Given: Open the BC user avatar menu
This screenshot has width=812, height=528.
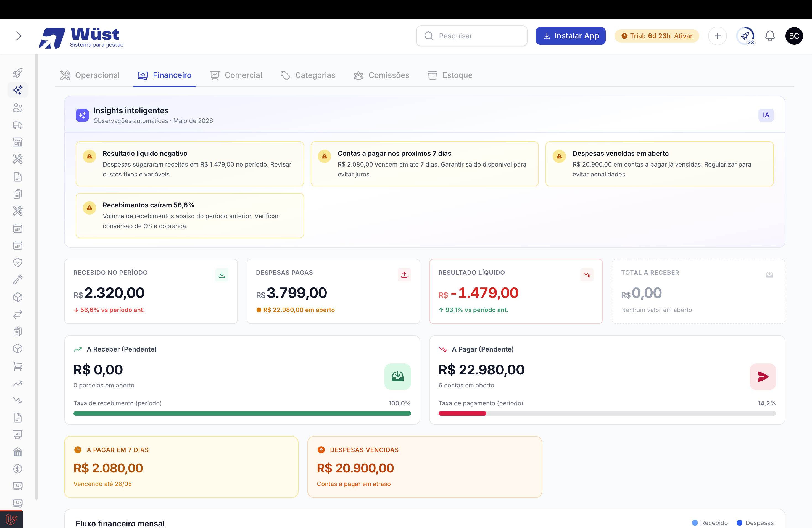Looking at the screenshot, I should (794, 36).
